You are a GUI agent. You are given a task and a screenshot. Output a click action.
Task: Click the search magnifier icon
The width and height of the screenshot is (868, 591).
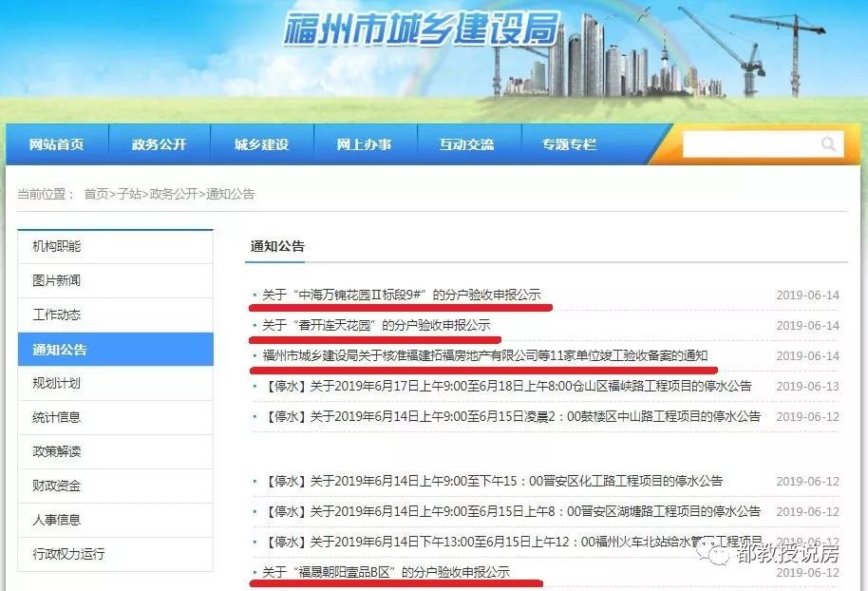827,143
